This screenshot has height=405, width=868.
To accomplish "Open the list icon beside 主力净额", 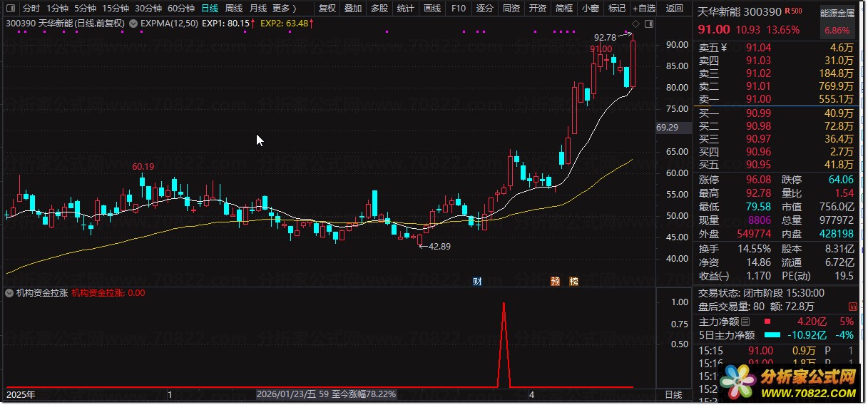I will (x=746, y=322).
